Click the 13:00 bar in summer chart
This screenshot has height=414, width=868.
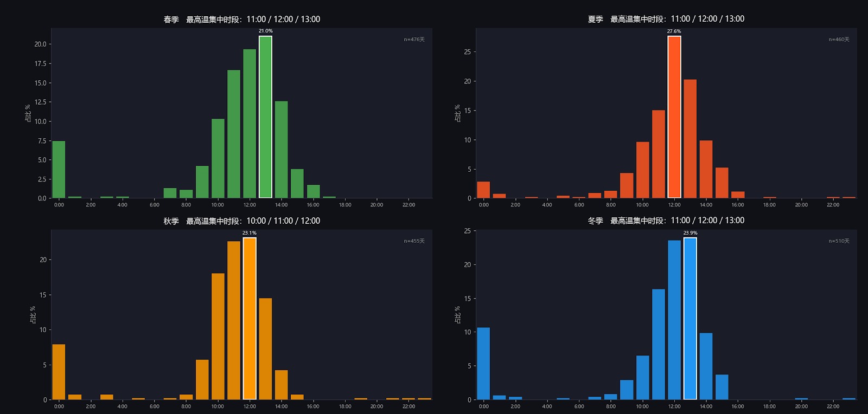click(x=690, y=139)
